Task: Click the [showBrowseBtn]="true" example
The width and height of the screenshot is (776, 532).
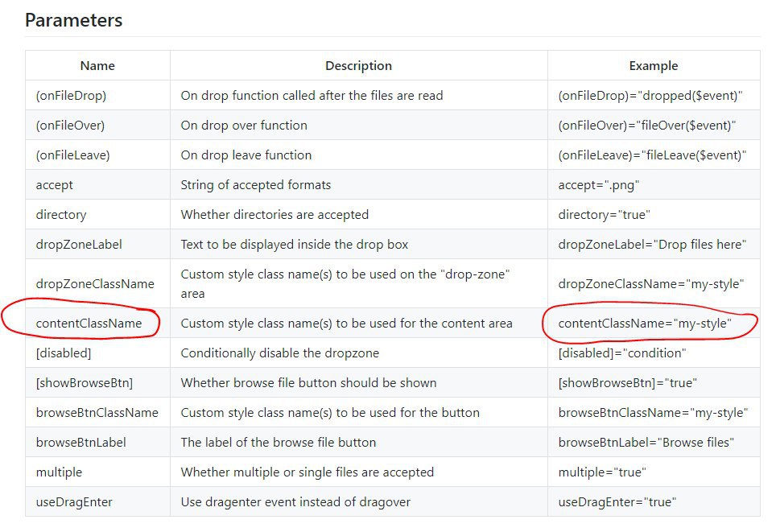Action: (628, 383)
